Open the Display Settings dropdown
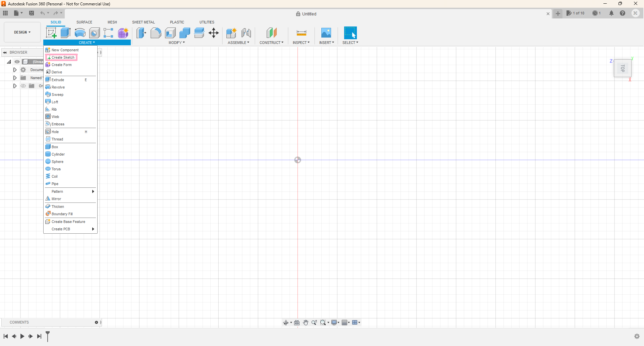Screen dimensions: 644x346 click(335, 323)
